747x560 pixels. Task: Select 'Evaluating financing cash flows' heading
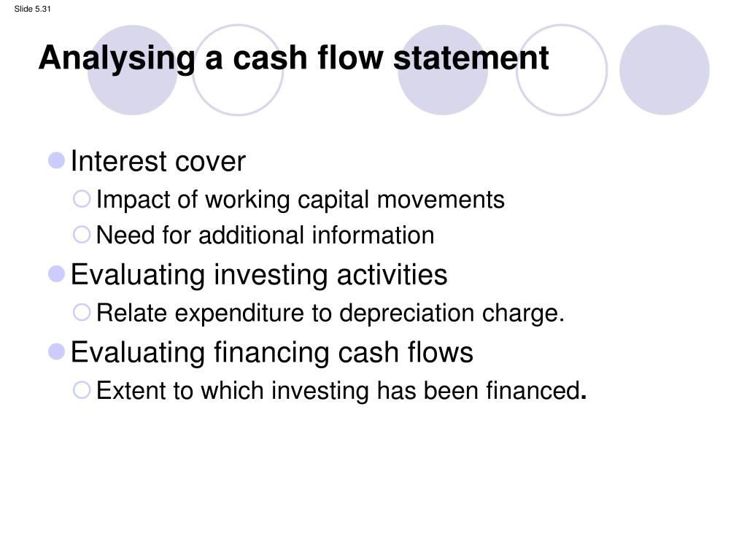[x=272, y=353]
